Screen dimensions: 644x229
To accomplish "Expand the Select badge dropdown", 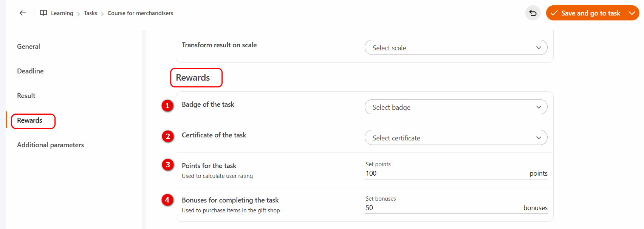I will point(456,107).
